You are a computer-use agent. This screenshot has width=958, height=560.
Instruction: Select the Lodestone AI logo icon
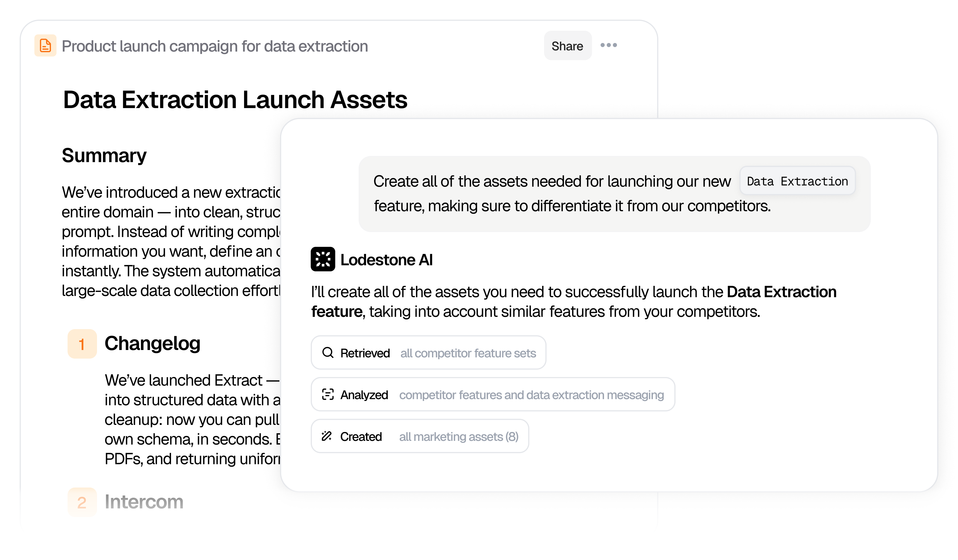(x=322, y=259)
